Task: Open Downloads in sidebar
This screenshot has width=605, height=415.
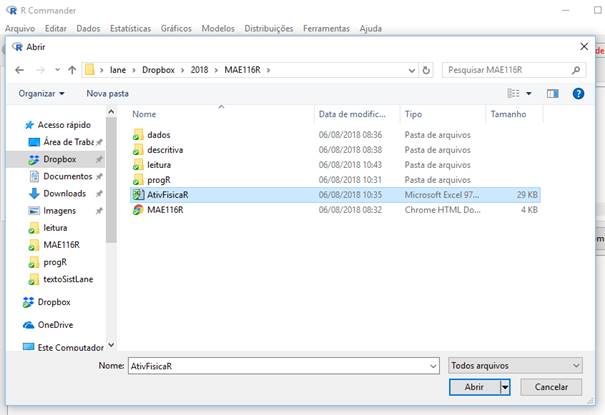Action: coord(58,194)
